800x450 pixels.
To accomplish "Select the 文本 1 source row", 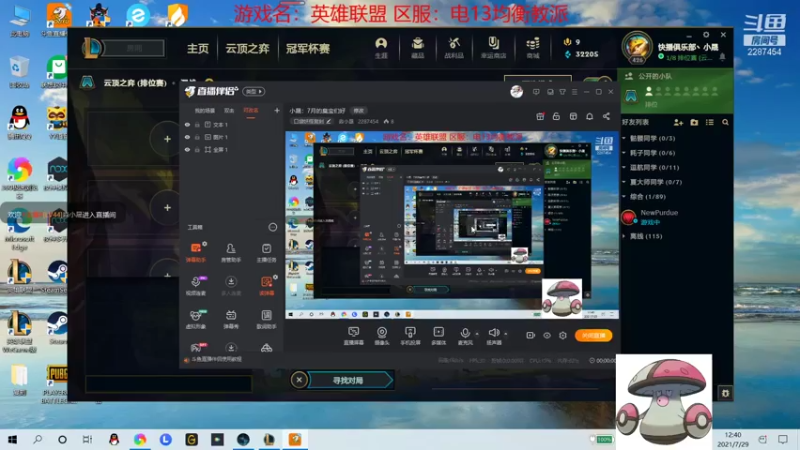I will point(232,124).
